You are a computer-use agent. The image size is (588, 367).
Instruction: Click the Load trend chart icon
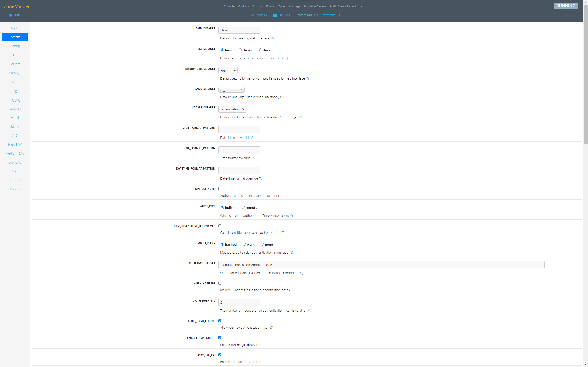[x=252, y=15]
